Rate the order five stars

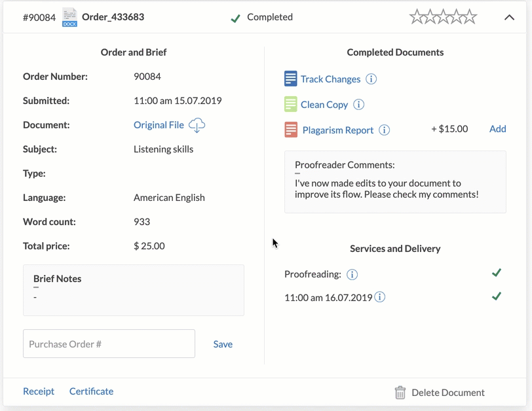(x=470, y=16)
